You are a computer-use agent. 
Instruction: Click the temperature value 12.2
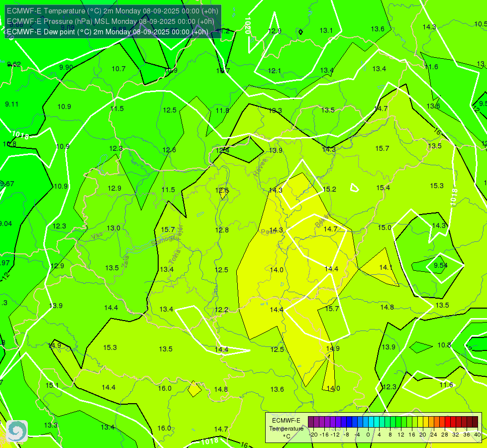point(221,310)
